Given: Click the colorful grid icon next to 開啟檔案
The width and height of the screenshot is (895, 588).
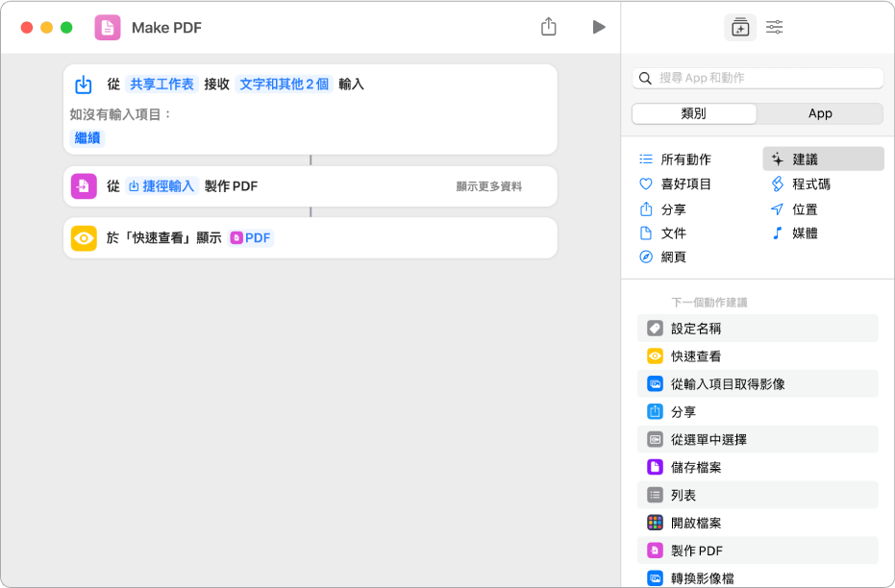Looking at the screenshot, I should click(x=655, y=523).
